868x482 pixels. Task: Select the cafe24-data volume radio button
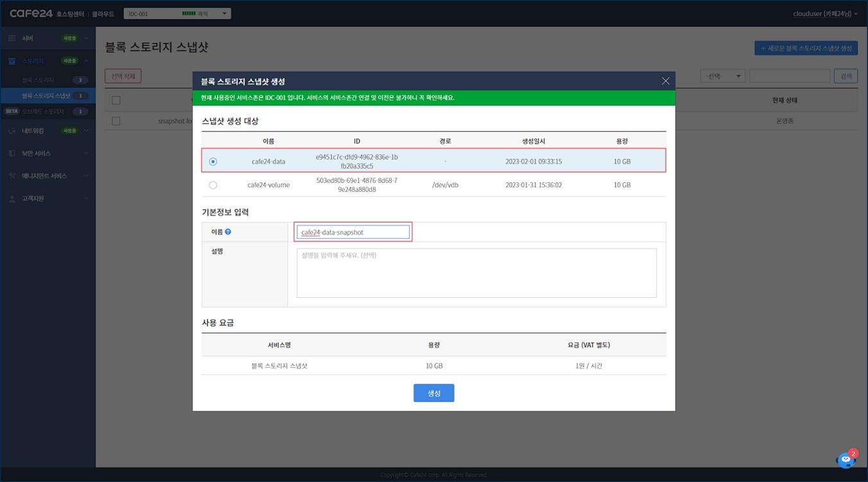[213, 162]
